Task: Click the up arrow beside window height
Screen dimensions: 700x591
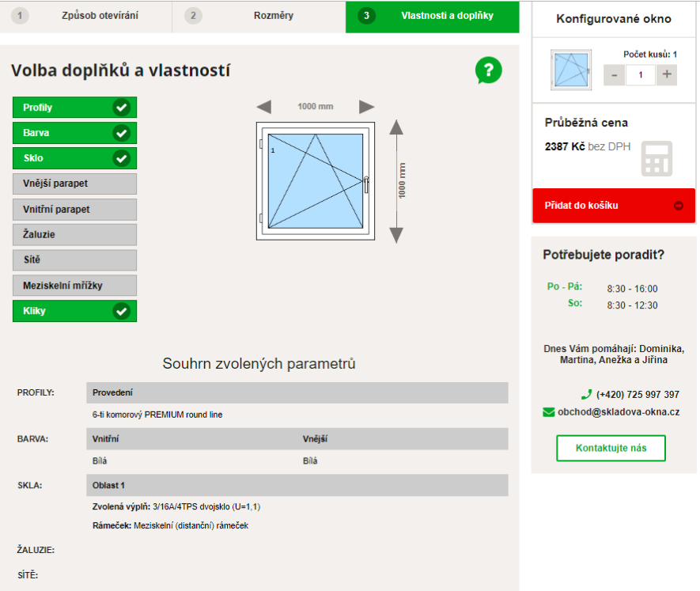Action: pyautogui.click(x=397, y=129)
